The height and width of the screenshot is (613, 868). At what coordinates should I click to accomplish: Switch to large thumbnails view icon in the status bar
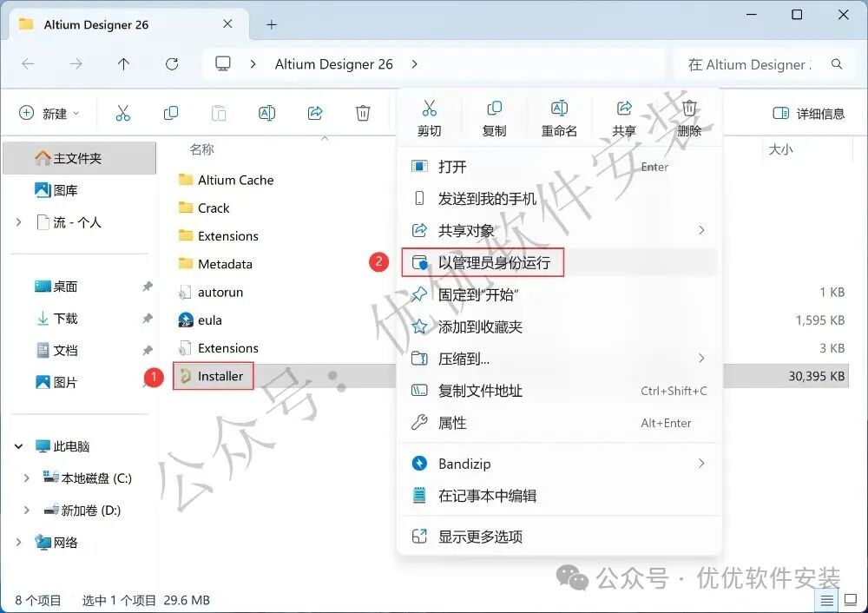(x=851, y=600)
